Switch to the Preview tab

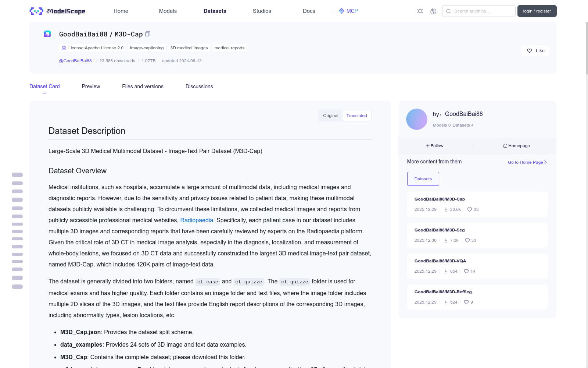click(x=91, y=86)
